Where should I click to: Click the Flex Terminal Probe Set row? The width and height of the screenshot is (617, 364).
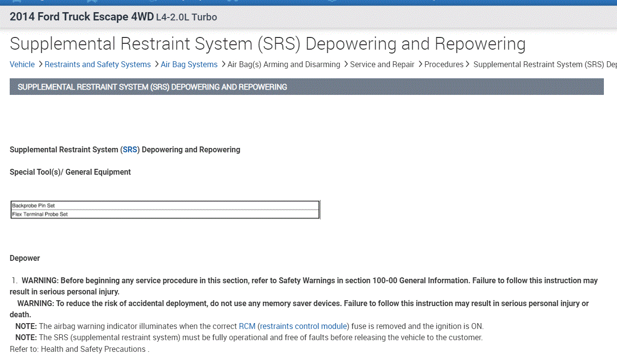click(165, 214)
